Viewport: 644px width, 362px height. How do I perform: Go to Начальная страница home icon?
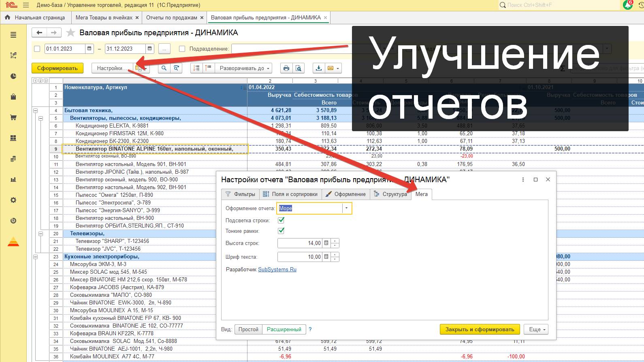coord(7,17)
